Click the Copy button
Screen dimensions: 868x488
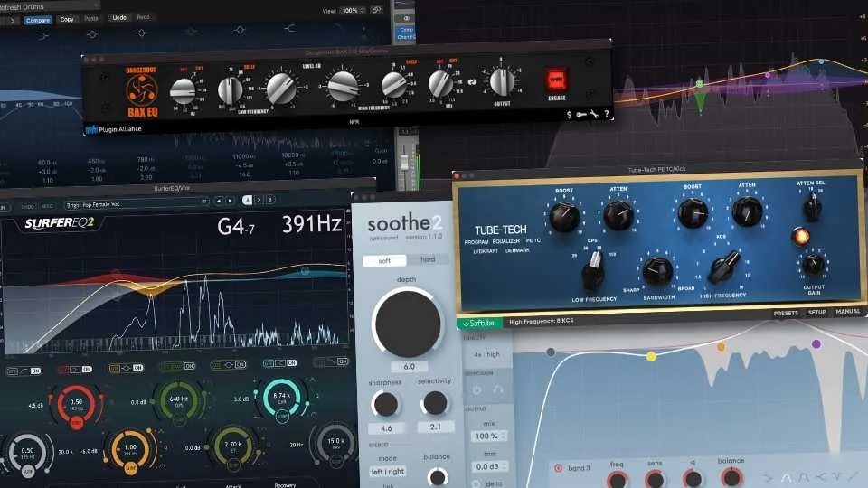(x=67, y=19)
